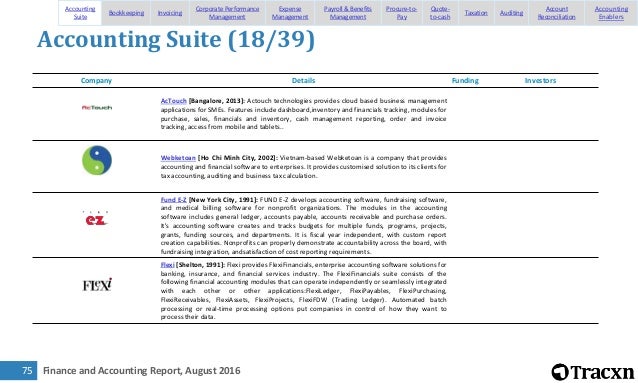Click the Tracxn logo in the footer
The image size is (638, 383).
coord(593,372)
